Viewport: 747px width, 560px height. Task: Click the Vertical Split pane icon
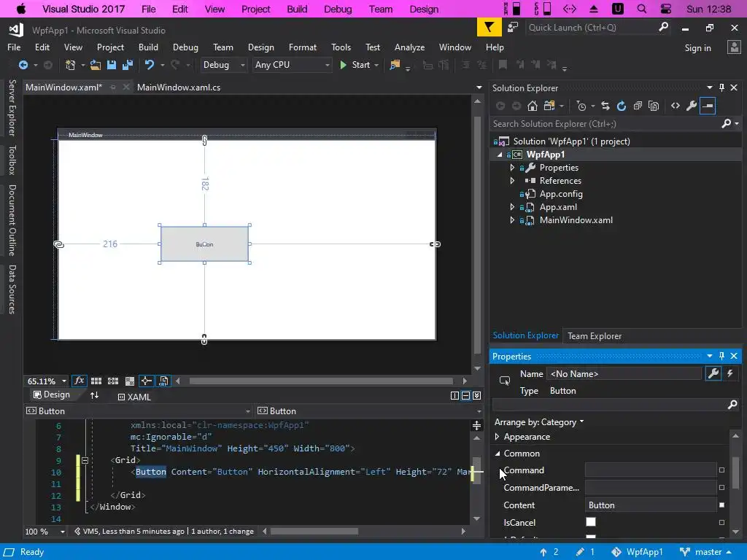454,396
